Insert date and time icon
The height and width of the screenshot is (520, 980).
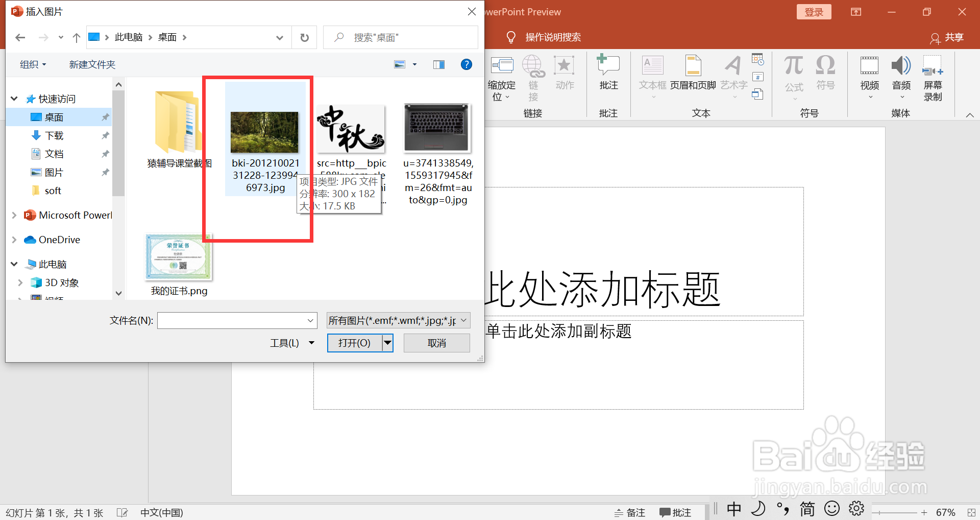(x=758, y=60)
